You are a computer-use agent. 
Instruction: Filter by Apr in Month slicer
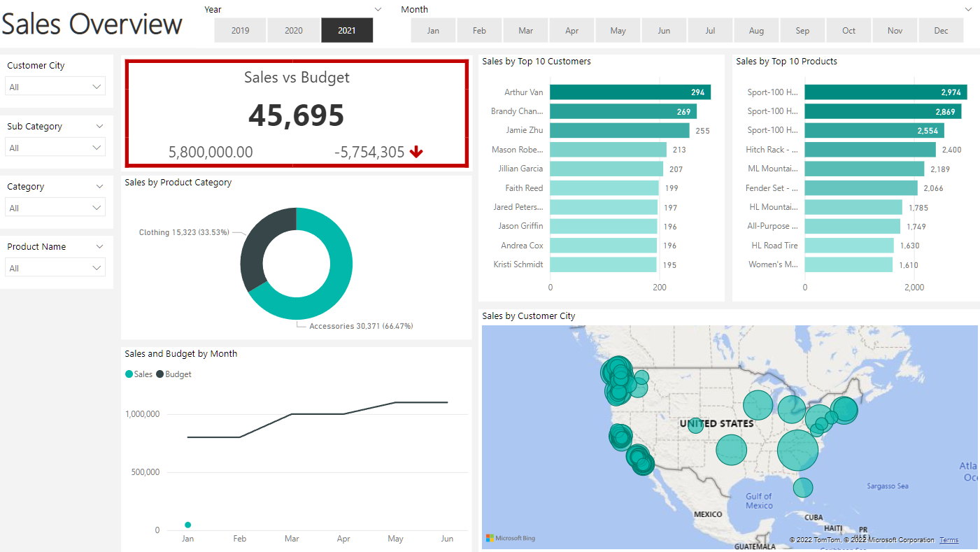click(x=572, y=31)
